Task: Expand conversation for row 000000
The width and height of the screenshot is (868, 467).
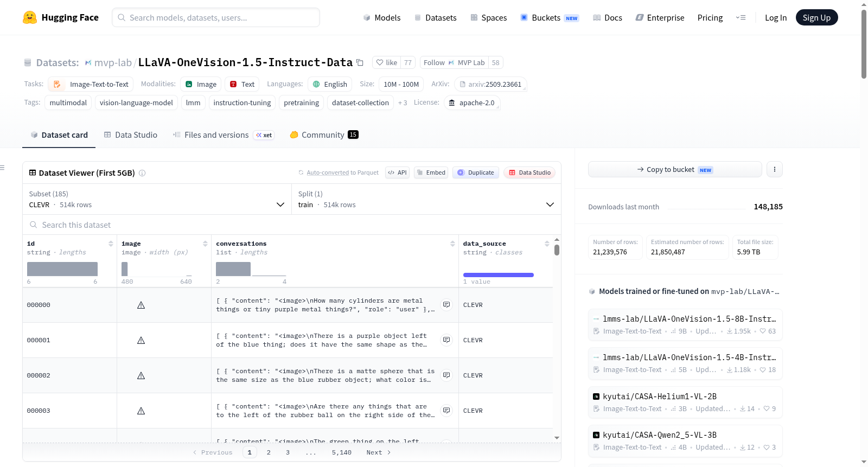Action: pos(446,305)
